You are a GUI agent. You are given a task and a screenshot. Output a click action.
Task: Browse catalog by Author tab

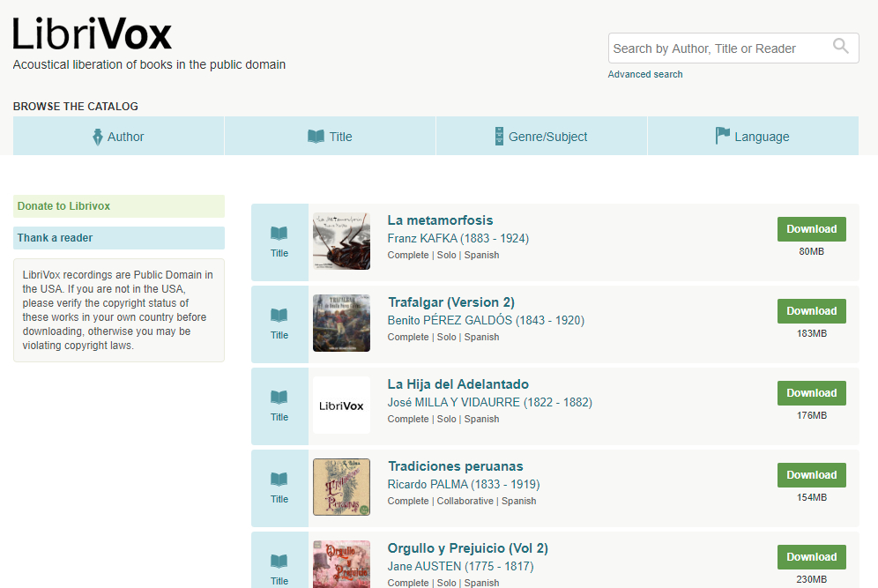(118, 136)
